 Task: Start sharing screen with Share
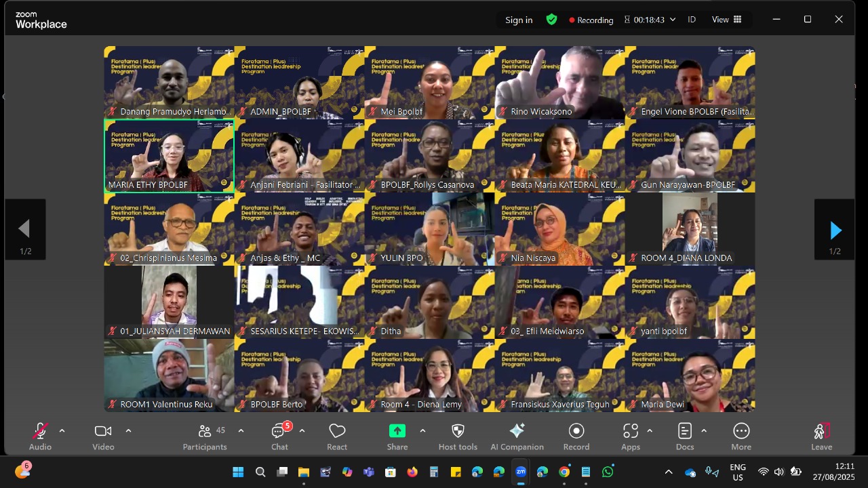tap(397, 436)
